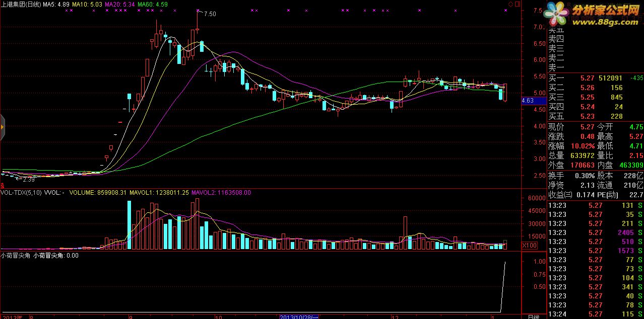Select the 买一 bid row at 5.27
The image size is (644, 319).
coord(596,78)
